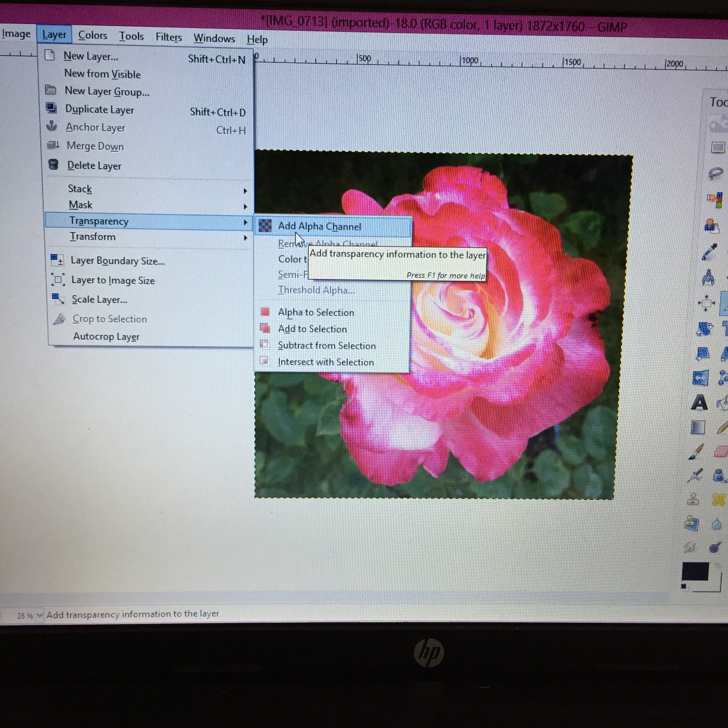Image resolution: width=728 pixels, height=728 pixels.
Task: Select the Clone stamp tool
Action: (693, 499)
